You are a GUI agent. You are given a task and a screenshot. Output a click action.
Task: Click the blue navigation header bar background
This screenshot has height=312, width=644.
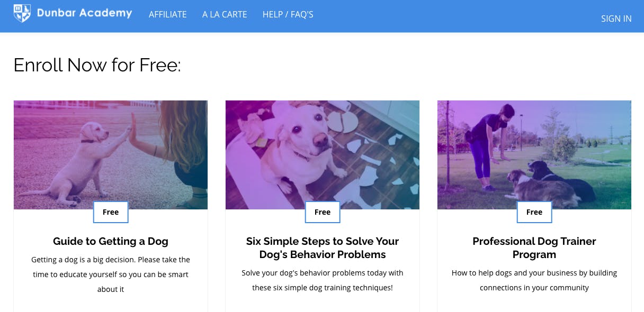point(450,16)
